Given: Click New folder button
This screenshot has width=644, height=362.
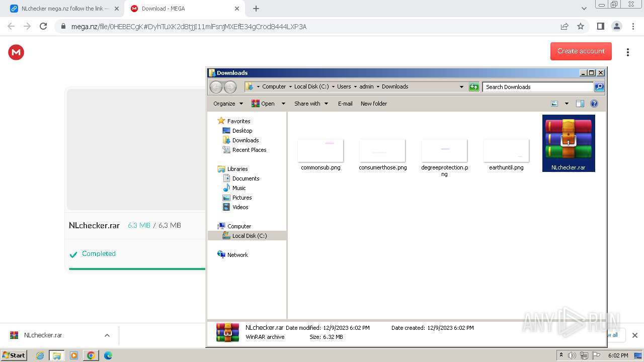Looking at the screenshot, I should 374,104.
